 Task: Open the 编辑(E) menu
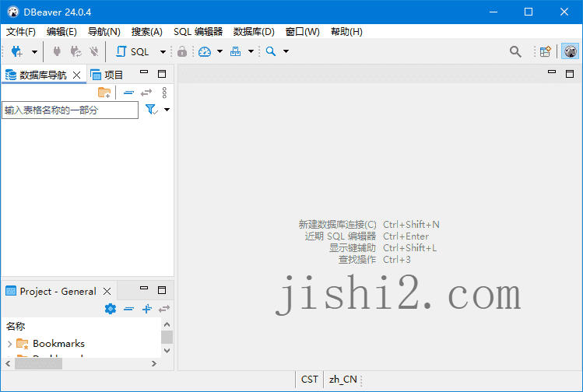coord(61,32)
